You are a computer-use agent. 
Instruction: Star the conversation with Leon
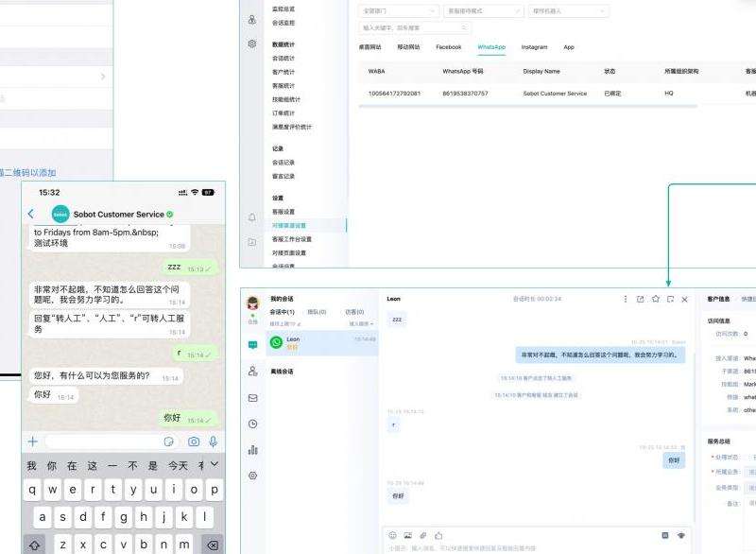pyautogui.click(x=656, y=299)
